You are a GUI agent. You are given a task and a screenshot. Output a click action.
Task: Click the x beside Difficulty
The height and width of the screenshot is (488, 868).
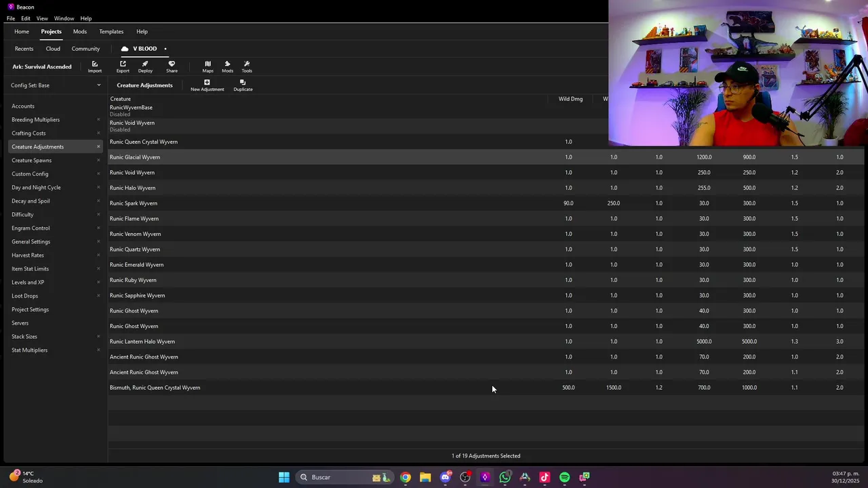point(98,215)
